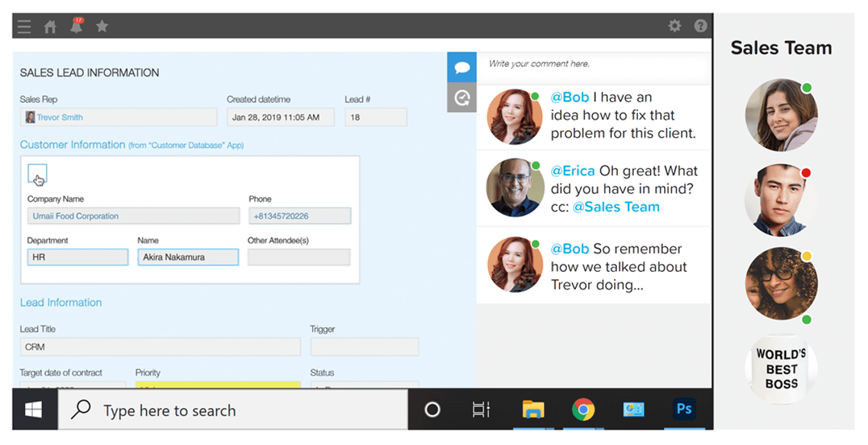Image resolution: width=868 pixels, height=445 pixels.
Task: Click the Lead Title field containing CRM
Action: point(160,347)
